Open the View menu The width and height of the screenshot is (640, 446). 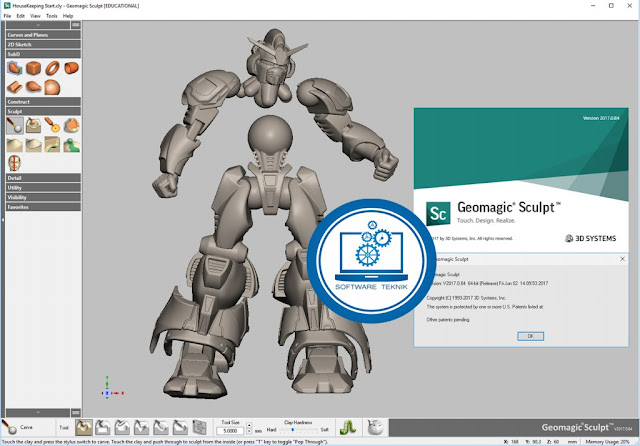(35, 16)
